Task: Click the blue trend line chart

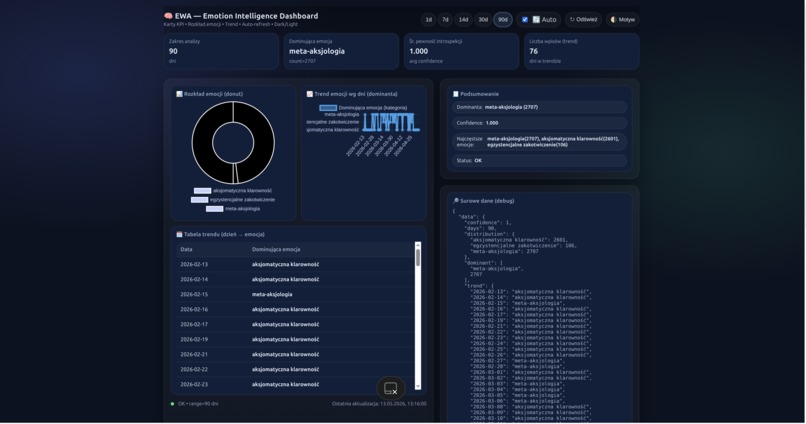Action: coord(391,122)
